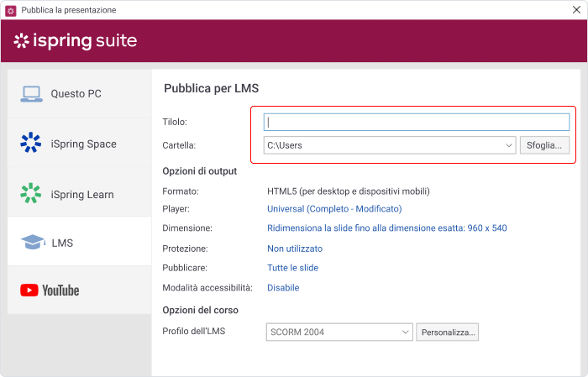This screenshot has height=377, width=588.
Task: Switch to the iSpring Space tab
Action: pyautogui.click(x=80, y=143)
